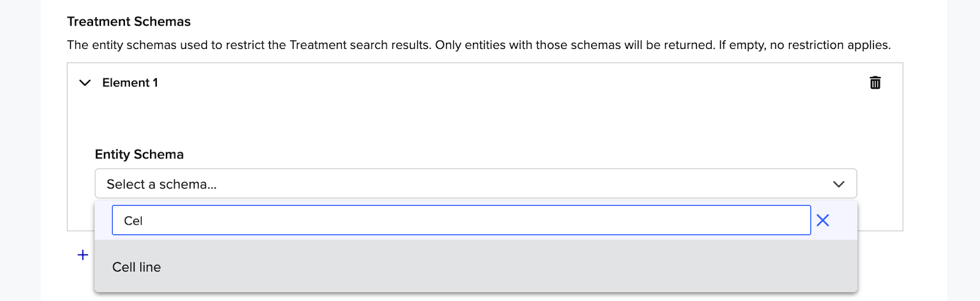Choose the "Cell line" option
The image size is (980, 301).
coord(137,267)
